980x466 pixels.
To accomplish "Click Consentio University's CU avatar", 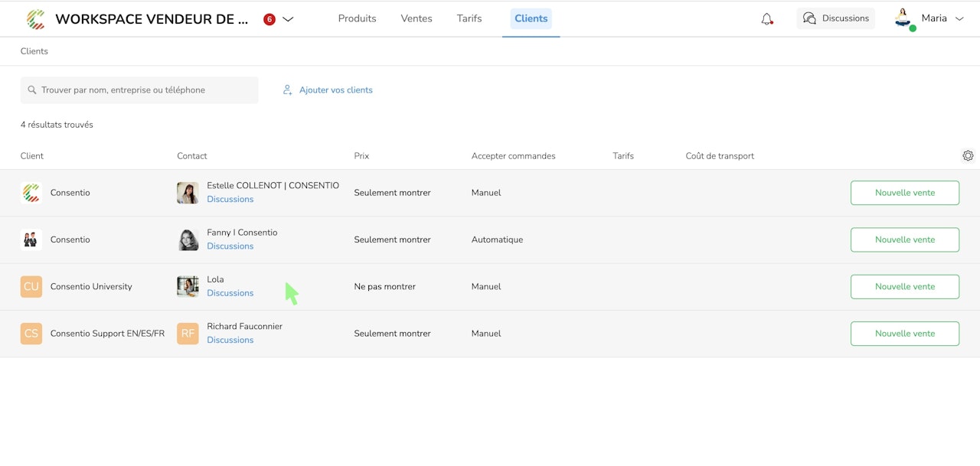I will pos(31,287).
